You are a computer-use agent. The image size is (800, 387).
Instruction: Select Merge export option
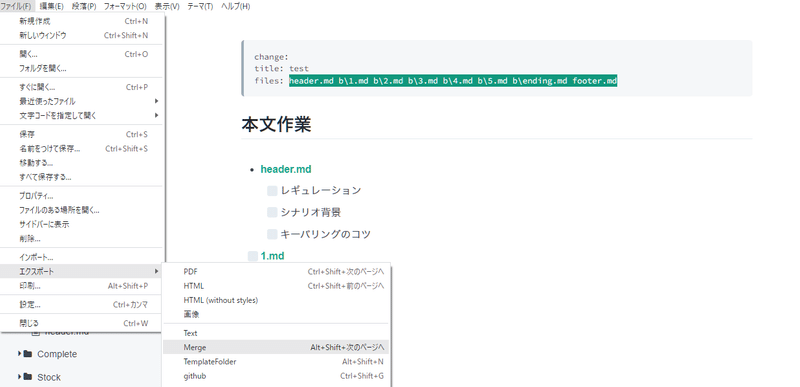(276, 347)
